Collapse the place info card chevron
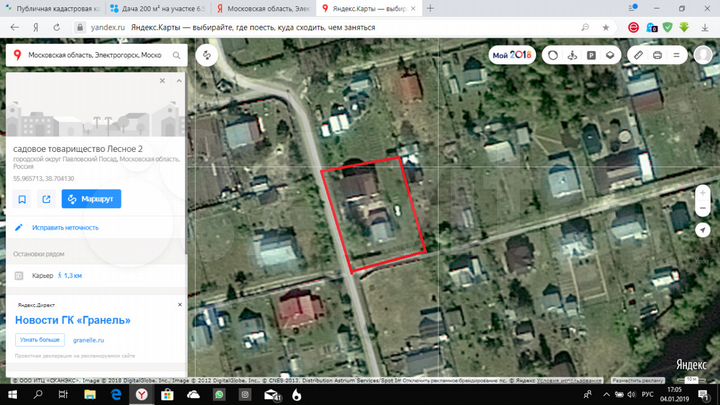Screen dimensions: 720x405 pyautogui.click(x=179, y=81)
